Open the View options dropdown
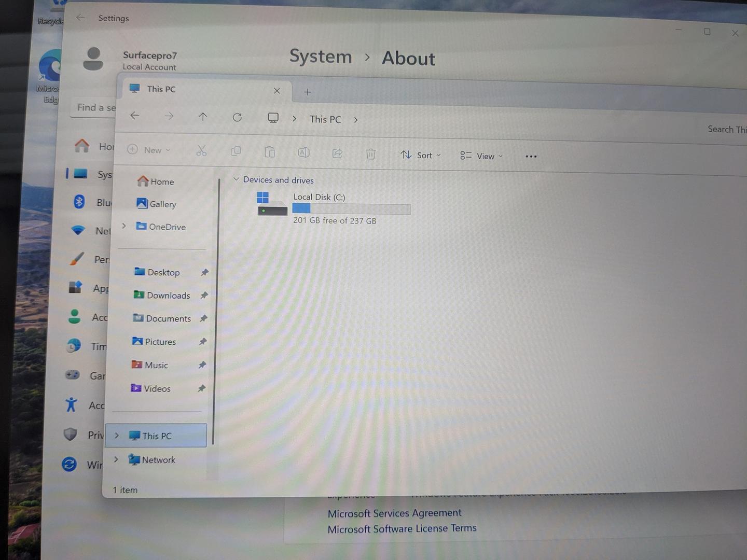 click(x=481, y=156)
